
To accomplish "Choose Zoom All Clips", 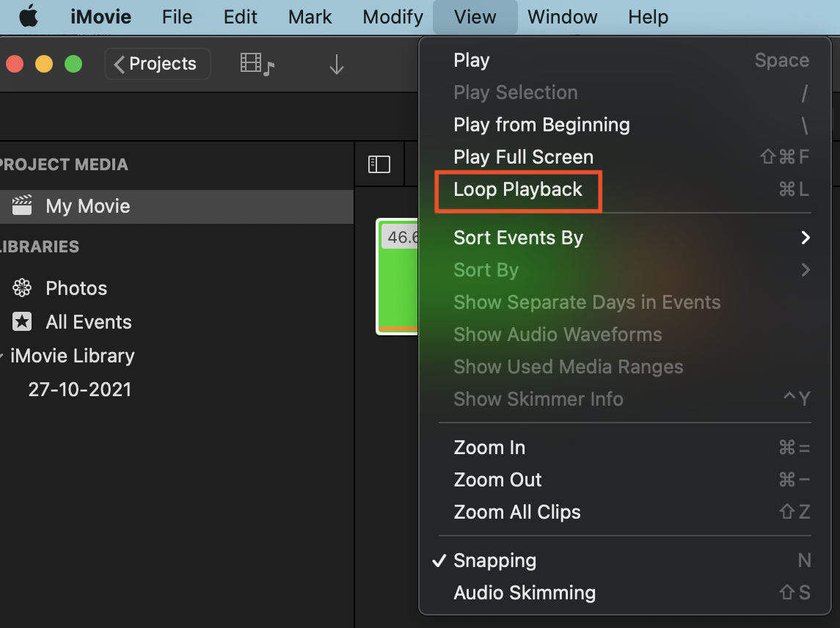I will pos(516,512).
